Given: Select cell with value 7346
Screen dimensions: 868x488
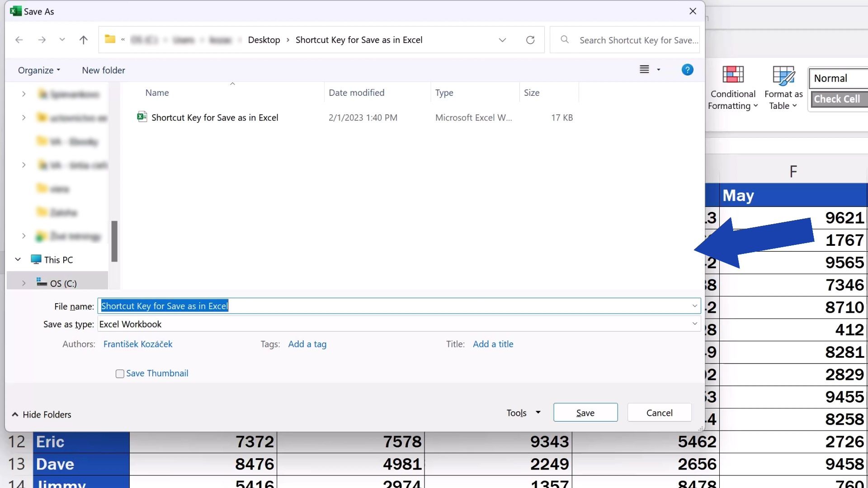Looking at the screenshot, I should 793,285.
